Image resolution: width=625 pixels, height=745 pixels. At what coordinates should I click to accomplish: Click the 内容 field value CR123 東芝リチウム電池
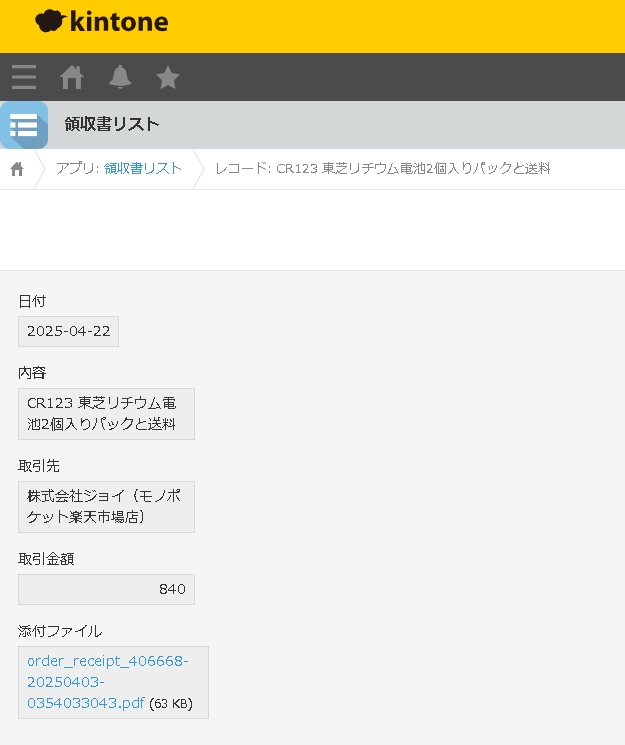pyautogui.click(x=106, y=414)
